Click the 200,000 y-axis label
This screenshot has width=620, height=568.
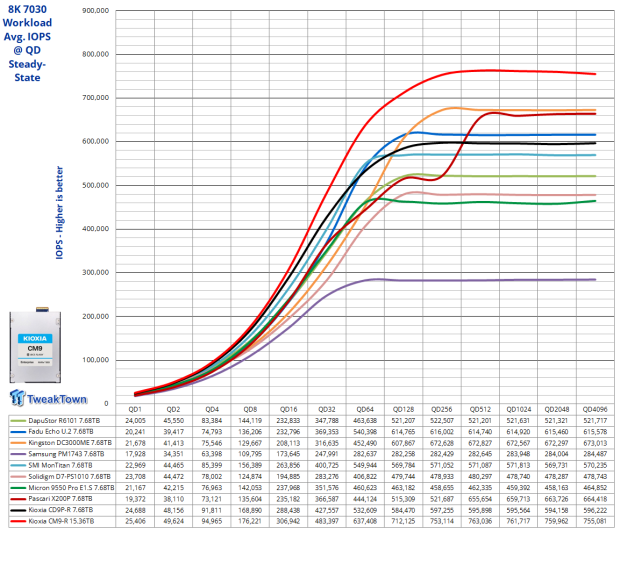pyautogui.click(x=95, y=316)
